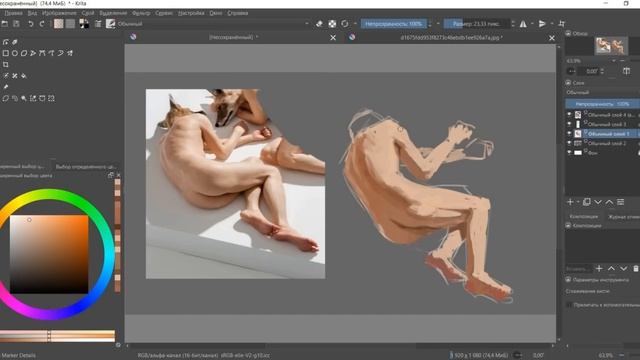This screenshot has width=640, height=360.
Task: Open brush editor settings icon
Action: coord(98,24)
